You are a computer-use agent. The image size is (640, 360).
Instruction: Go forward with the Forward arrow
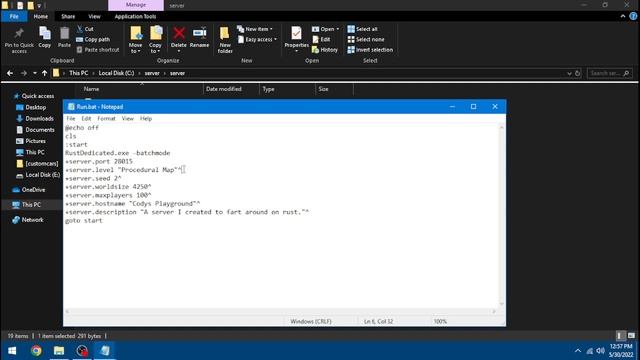(24, 73)
